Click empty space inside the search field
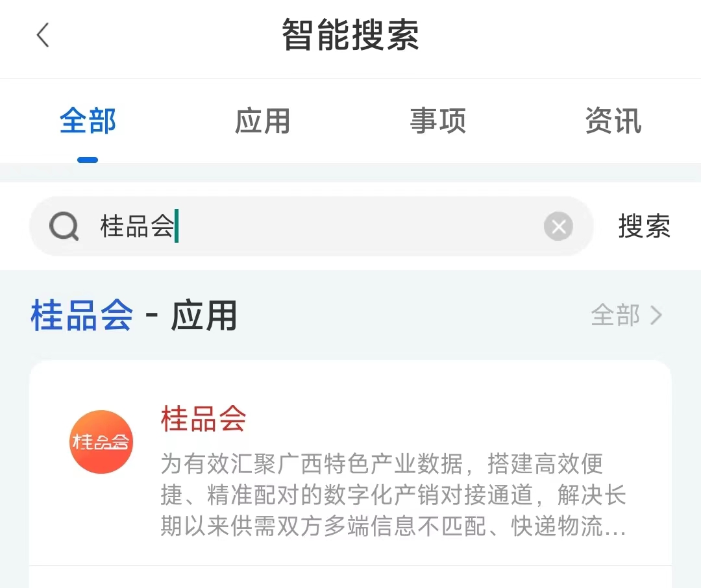 357,227
